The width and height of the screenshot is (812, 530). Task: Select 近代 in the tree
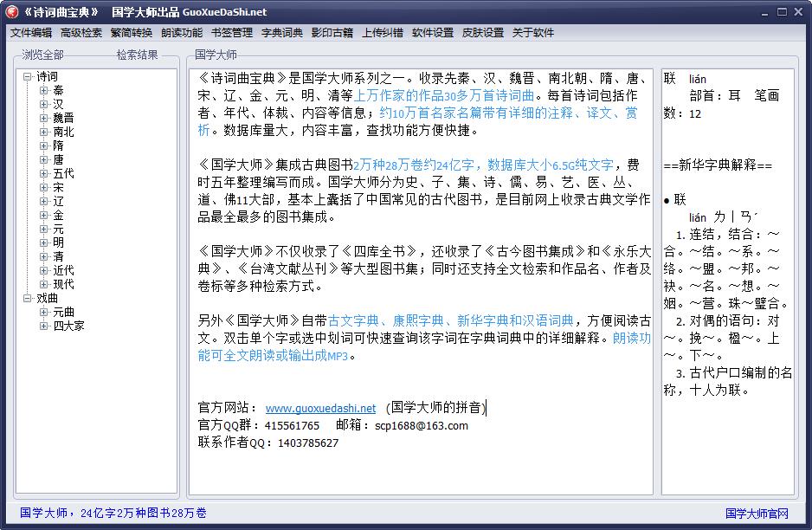63,271
